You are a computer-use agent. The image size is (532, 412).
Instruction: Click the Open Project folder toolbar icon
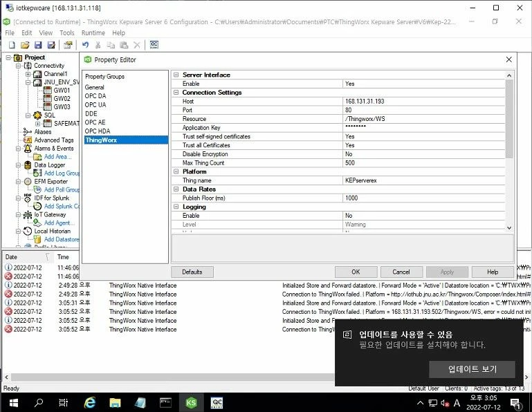point(25,45)
